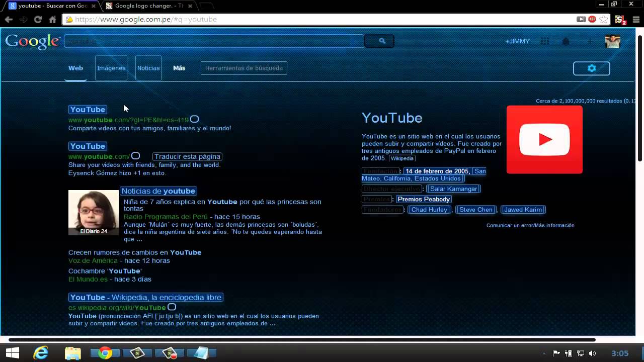Open the Cochambre 'YouTube' news link
This screenshot has height=362, width=644.
105,271
